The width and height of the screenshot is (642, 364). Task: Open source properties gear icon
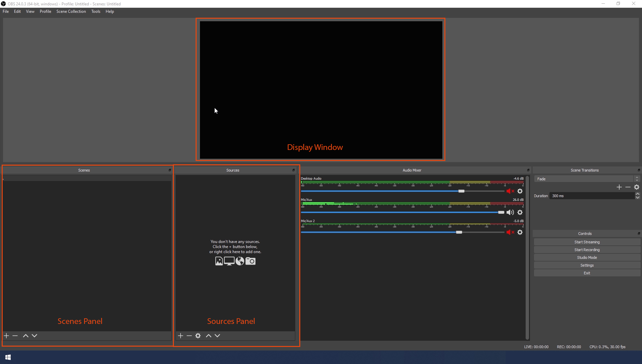(x=198, y=336)
